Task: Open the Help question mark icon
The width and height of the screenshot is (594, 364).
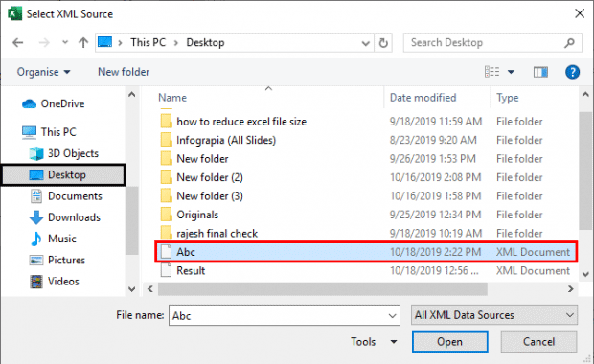Action: click(x=572, y=72)
